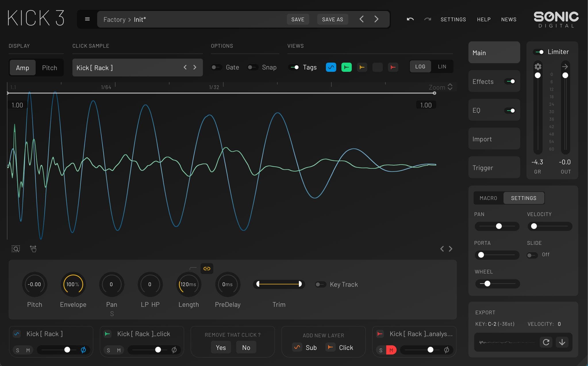Enable the Snap toggle

252,67
